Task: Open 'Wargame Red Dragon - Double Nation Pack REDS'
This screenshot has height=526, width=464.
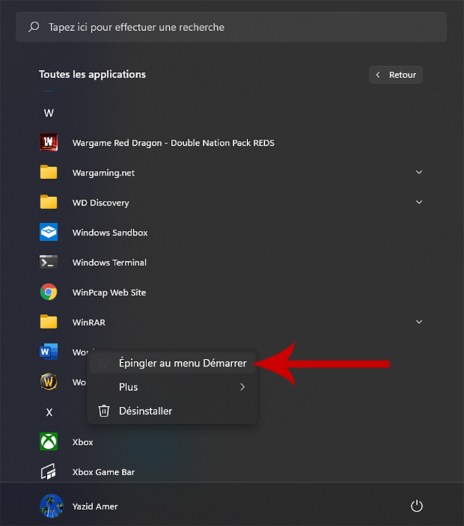Action: pos(173,143)
